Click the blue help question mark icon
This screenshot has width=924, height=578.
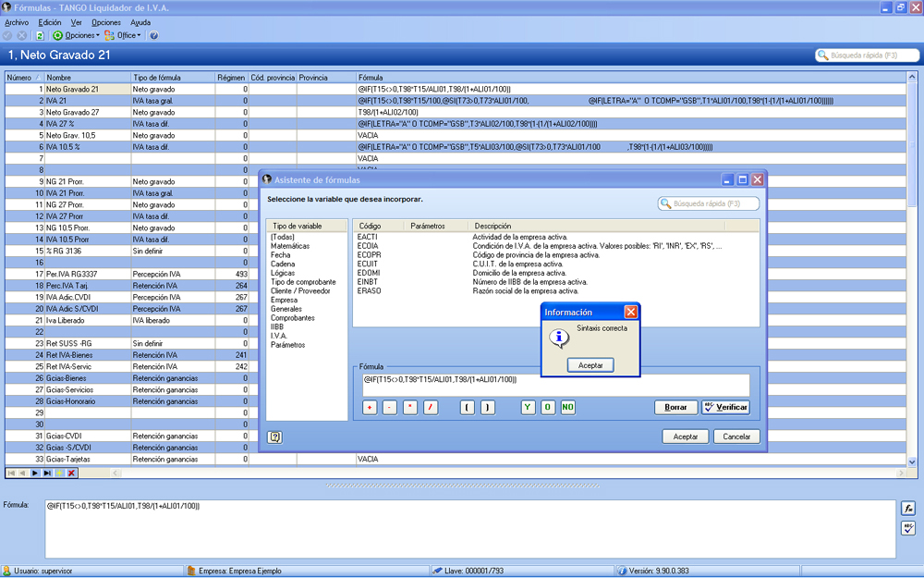pos(153,35)
